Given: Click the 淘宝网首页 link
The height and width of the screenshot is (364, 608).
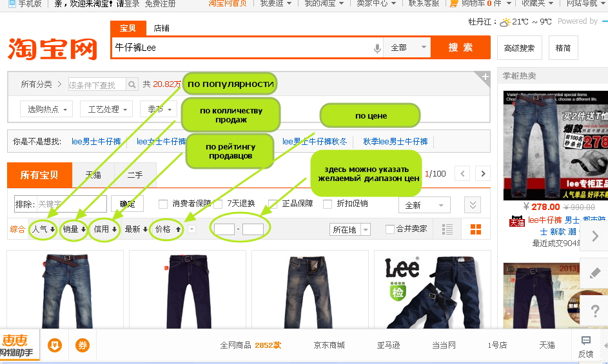Looking at the screenshot, I should coord(227,3).
